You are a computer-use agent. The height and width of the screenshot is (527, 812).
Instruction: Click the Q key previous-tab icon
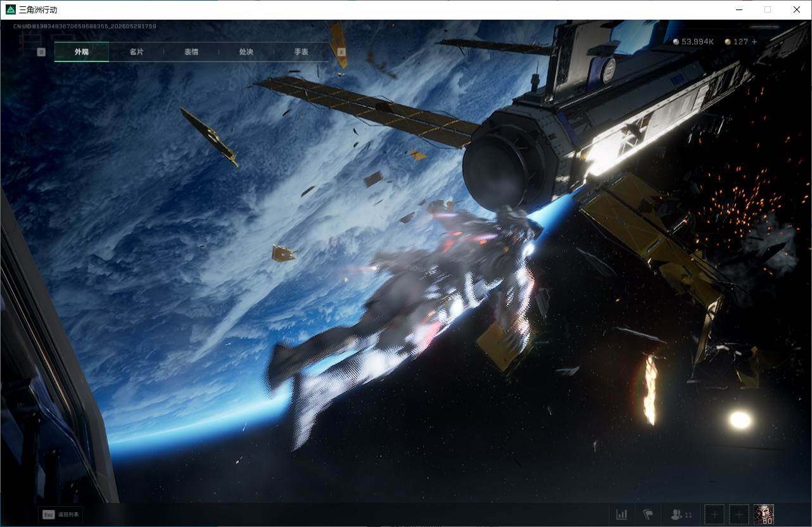(41, 52)
